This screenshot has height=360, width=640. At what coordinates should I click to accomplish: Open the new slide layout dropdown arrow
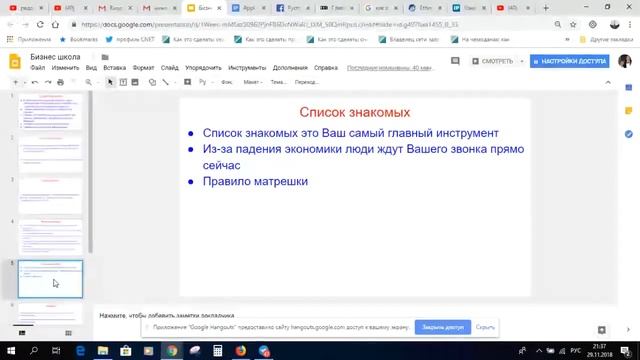pyautogui.click(x=24, y=82)
